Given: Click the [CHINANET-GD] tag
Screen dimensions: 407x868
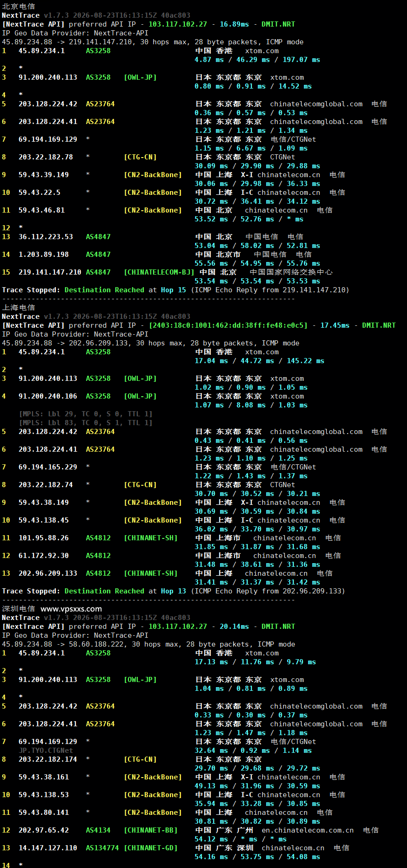Looking at the screenshot, I should pyautogui.click(x=150, y=848).
